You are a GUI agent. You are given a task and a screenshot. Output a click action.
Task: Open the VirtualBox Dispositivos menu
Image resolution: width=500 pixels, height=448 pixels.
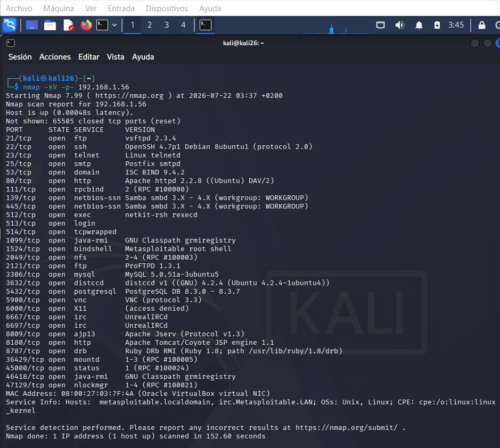pyautogui.click(x=167, y=9)
